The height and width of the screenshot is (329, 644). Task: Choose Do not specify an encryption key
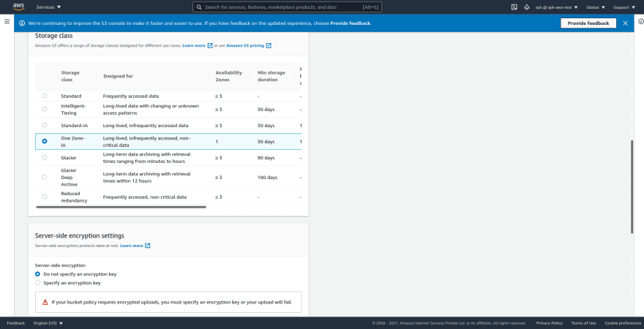point(38,274)
